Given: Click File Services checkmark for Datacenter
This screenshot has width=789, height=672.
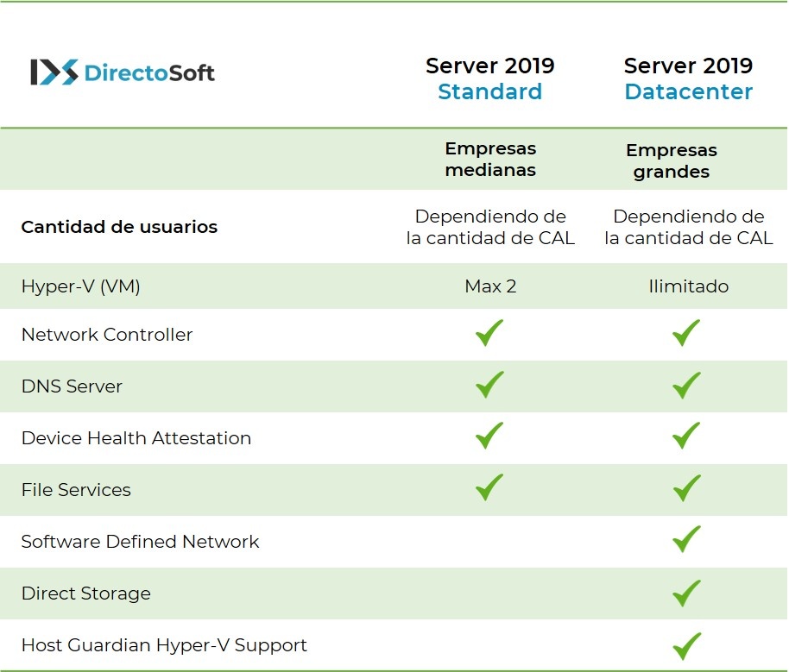Looking at the screenshot, I should pos(686,488).
